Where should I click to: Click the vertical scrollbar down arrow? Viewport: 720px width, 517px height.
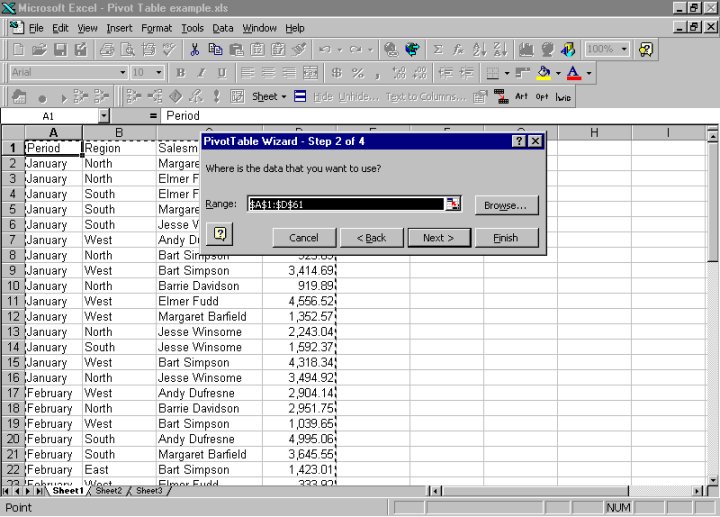click(x=712, y=480)
